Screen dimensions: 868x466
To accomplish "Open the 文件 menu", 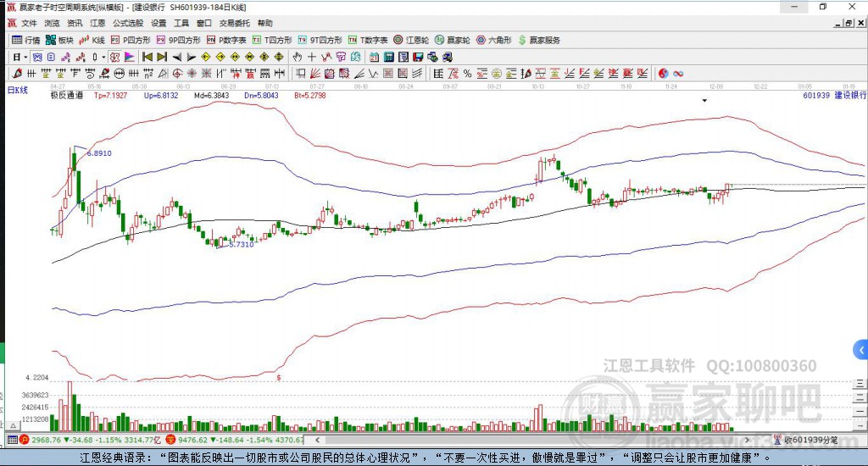I will (29, 23).
